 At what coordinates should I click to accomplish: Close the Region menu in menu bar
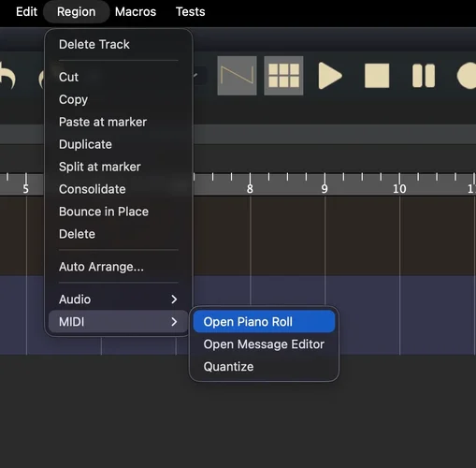pyautogui.click(x=77, y=12)
